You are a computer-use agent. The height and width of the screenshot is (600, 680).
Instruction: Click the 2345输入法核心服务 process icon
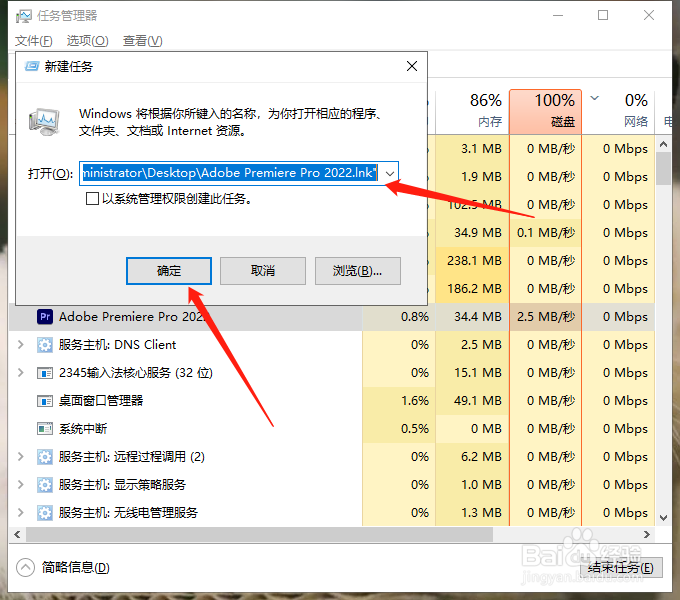(x=45, y=373)
